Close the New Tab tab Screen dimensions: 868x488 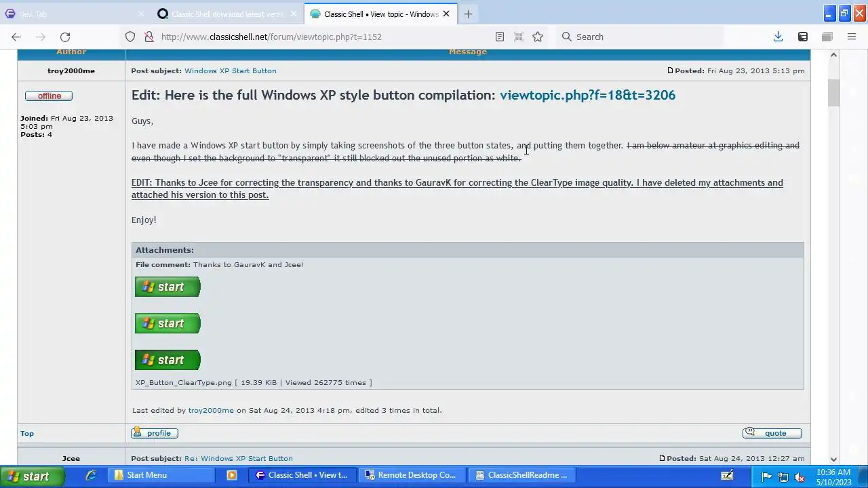tap(141, 14)
